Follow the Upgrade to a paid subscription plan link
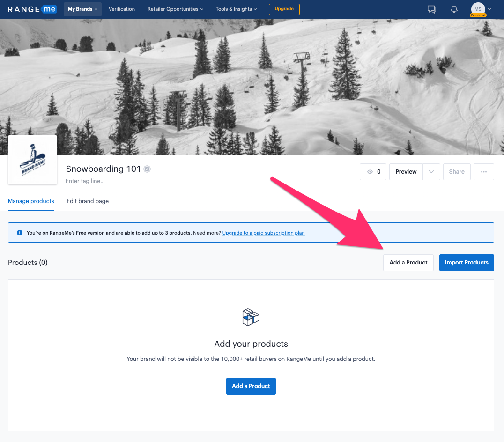504x448 pixels. 263,233
